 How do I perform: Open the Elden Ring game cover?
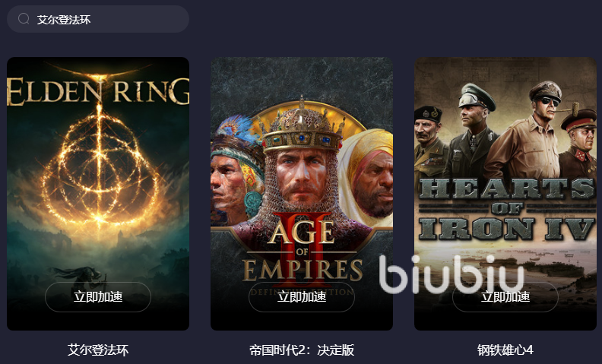(x=98, y=194)
